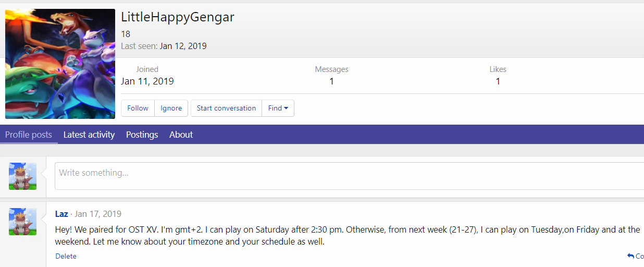Switch to the Profile posts tab
This screenshot has height=267, width=644.
tap(29, 135)
